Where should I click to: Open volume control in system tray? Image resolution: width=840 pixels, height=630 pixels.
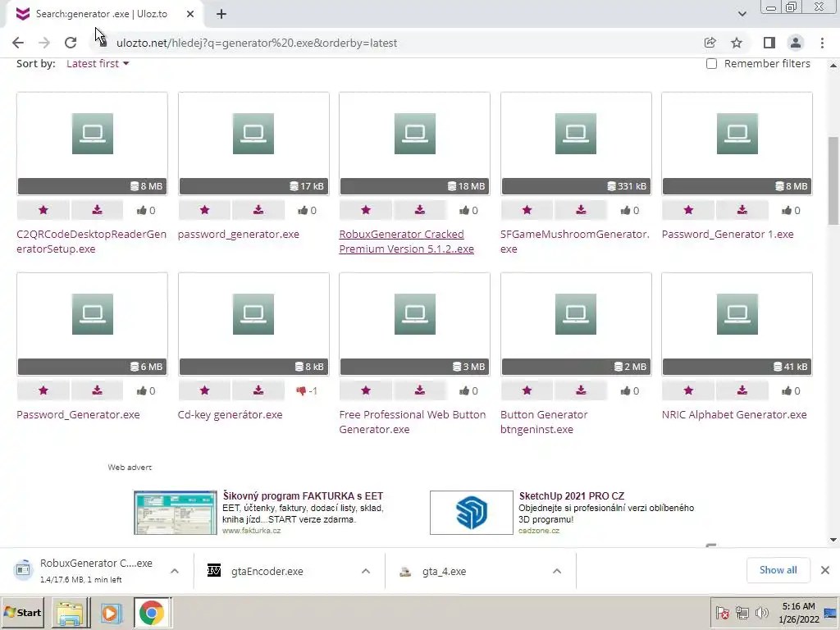[x=761, y=612]
